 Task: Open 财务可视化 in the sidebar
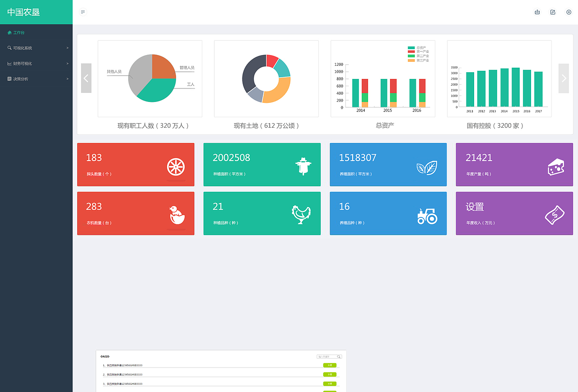[36, 64]
